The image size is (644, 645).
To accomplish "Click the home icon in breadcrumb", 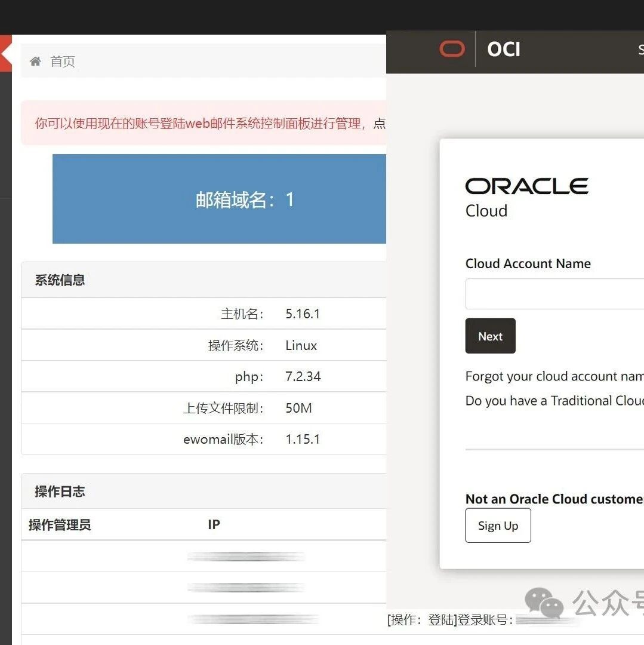I will [x=35, y=62].
